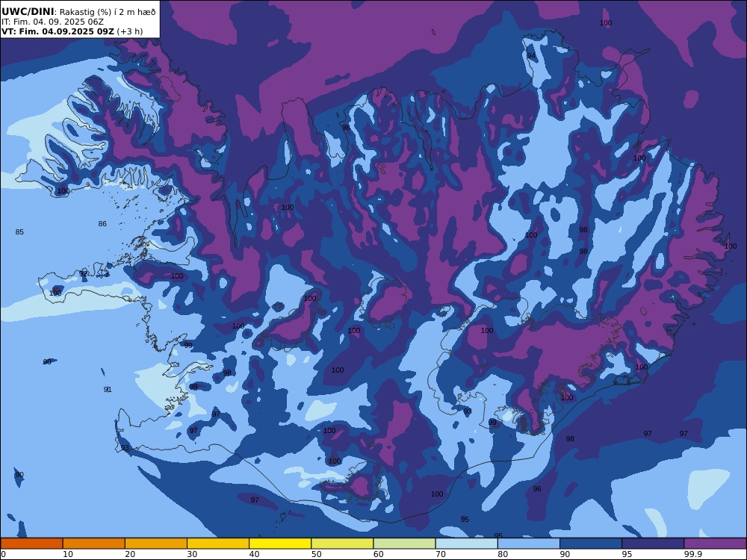Pick the amber 20–30 legend color block
The width and height of the screenshot is (747, 560).
click(x=156, y=544)
